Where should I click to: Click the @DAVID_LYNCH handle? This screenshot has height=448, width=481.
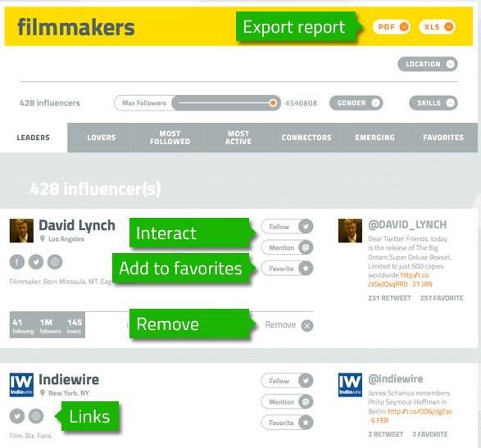point(407,224)
